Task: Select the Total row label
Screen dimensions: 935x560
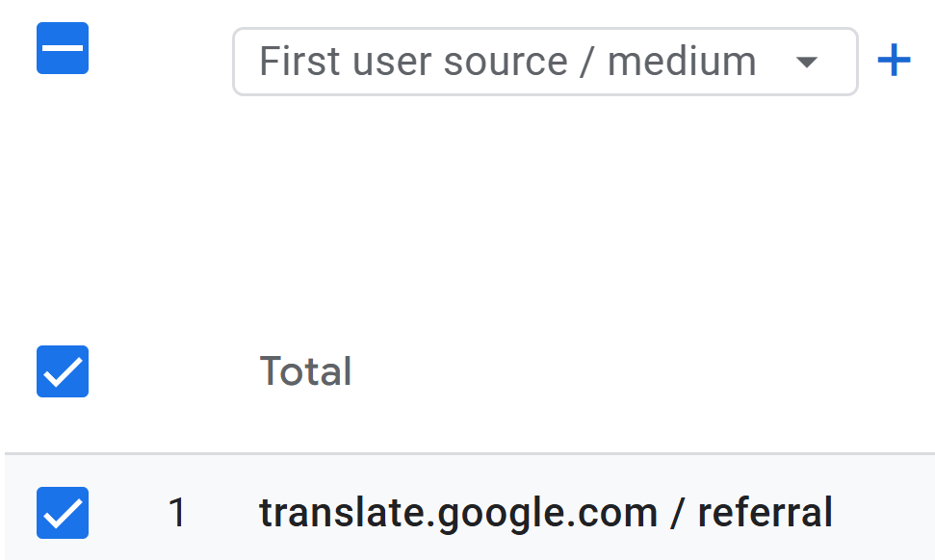Action: tap(305, 371)
